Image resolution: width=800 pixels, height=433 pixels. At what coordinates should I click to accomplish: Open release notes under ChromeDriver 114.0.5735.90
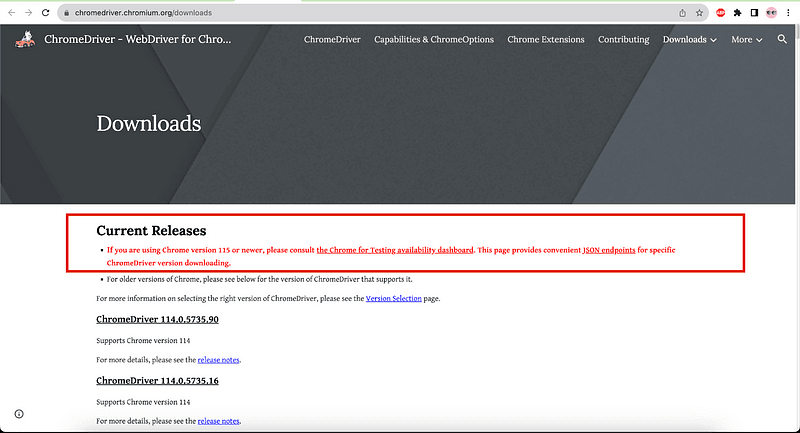click(218, 360)
